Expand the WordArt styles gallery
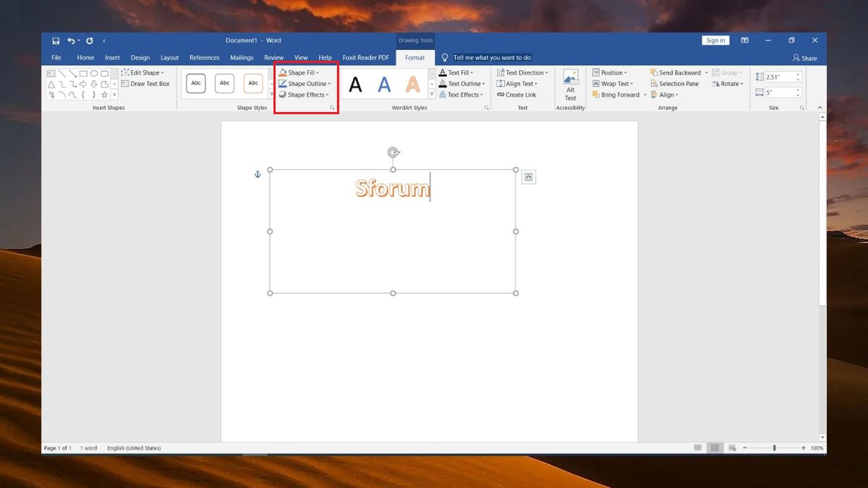 (x=432, y=95)
